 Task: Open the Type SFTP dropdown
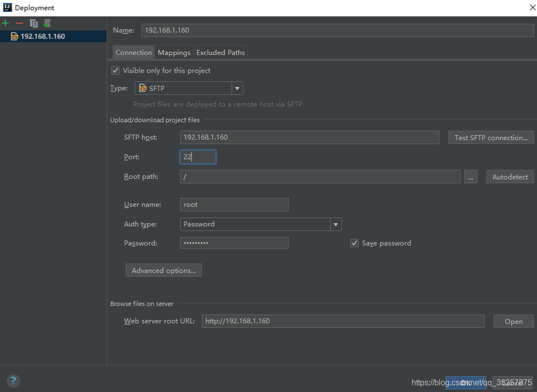pos(189,88)
